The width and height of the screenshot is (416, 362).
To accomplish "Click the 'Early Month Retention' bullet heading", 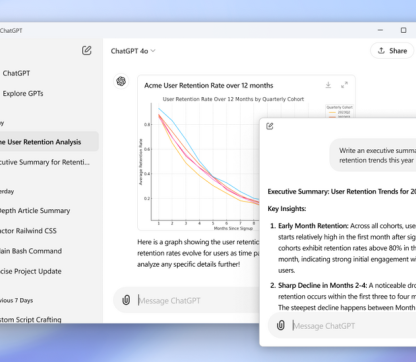I will [x=313, y=226].
